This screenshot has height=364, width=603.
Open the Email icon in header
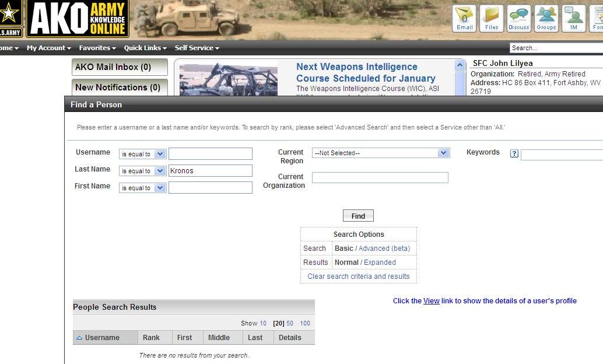(464, 18)
